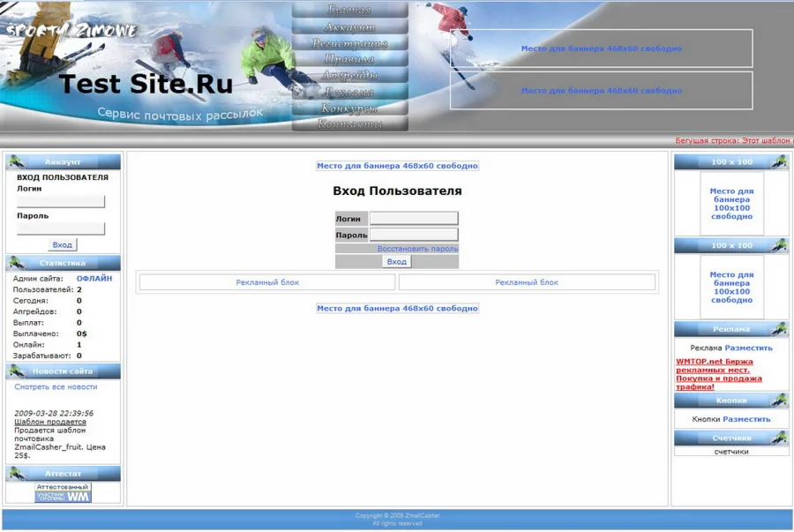Open the Смотреть все новости link

56,386
